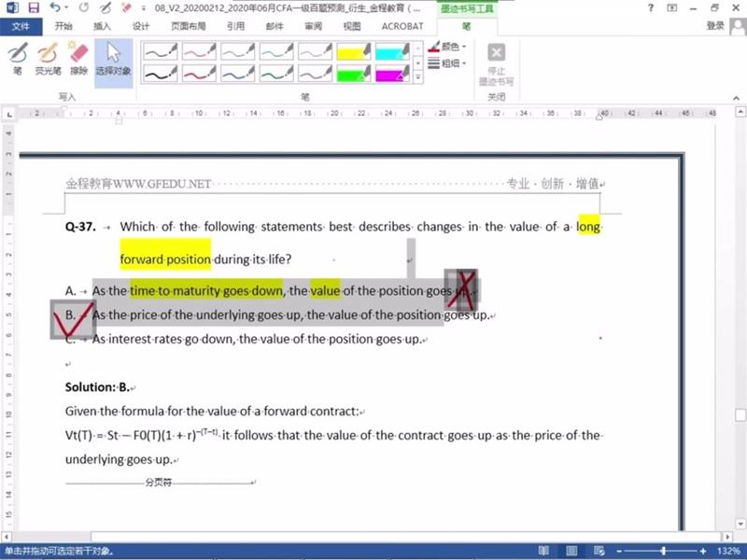Choose the yellow highlighter pen swatch
The width and height of the screenshot is (747, 560).
354,50
